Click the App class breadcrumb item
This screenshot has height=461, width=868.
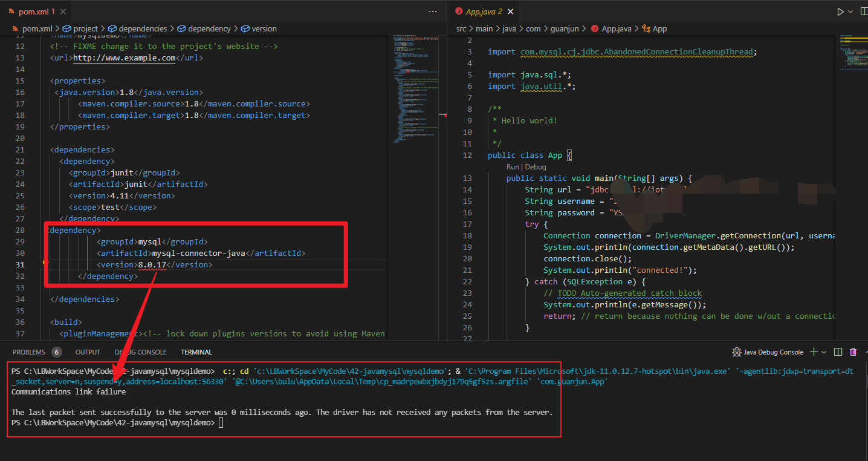659,28
